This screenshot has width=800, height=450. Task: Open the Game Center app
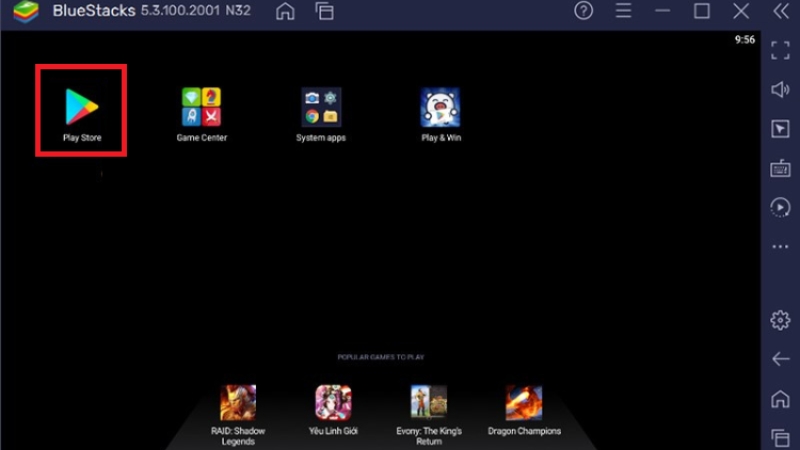click(x=202, y=107)
